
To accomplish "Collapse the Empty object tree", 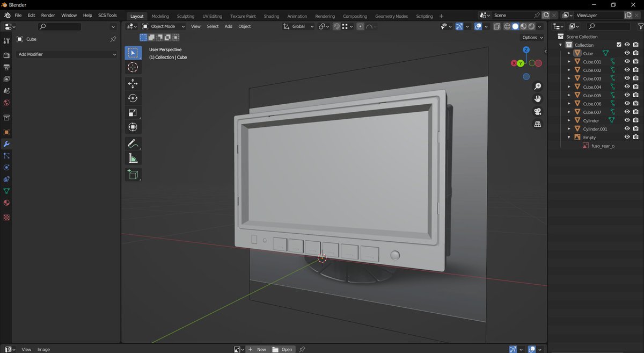I will click(x=569, y=137).
